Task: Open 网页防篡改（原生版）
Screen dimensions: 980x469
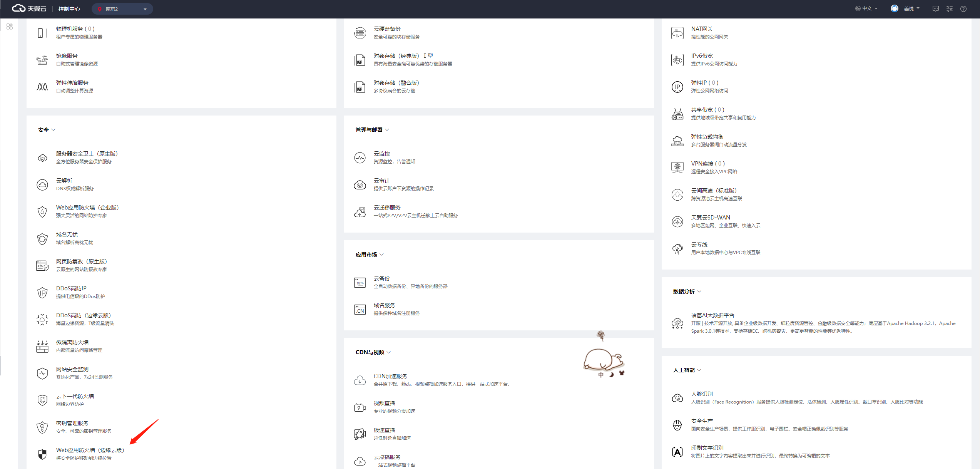Action: [82, 261]
